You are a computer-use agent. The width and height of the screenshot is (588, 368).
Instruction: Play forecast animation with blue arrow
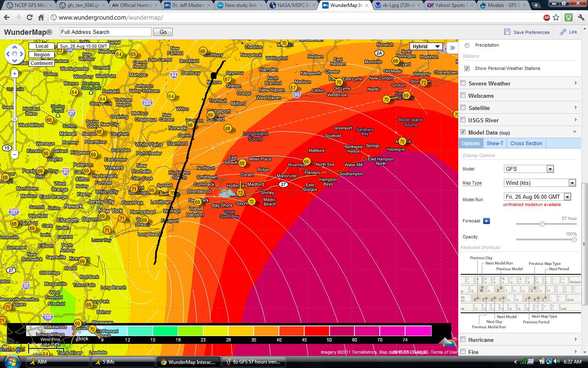click(486, 221)
